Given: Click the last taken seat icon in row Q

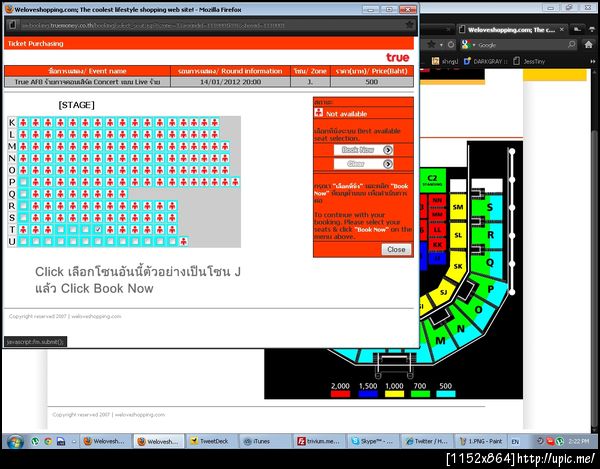Looking at the screenshot, I should pos(122,194).
